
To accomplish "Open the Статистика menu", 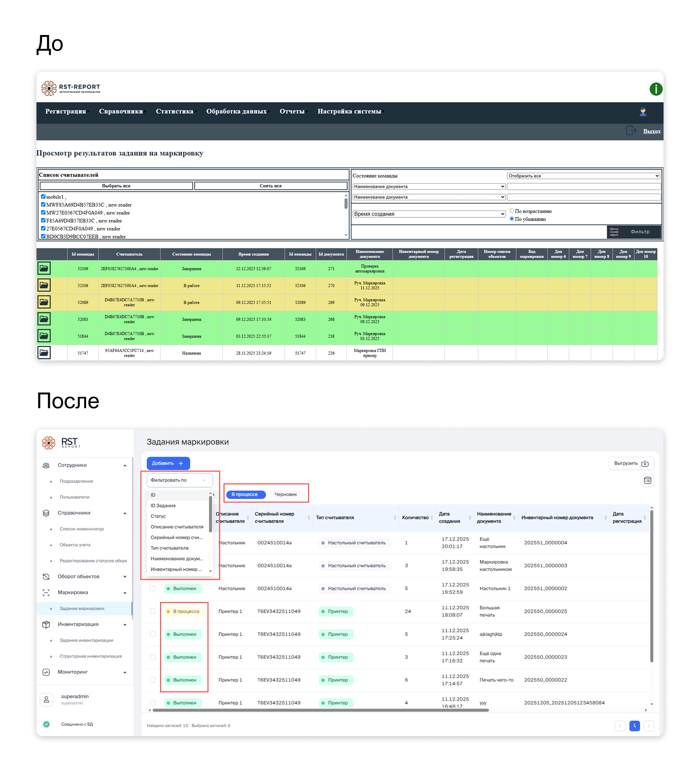I will [x=174, y=112].
